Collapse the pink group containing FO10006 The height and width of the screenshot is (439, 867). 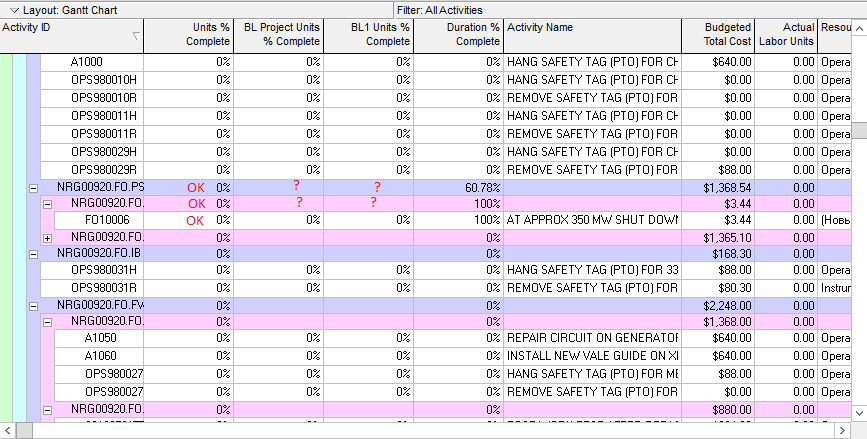[48, 205]
